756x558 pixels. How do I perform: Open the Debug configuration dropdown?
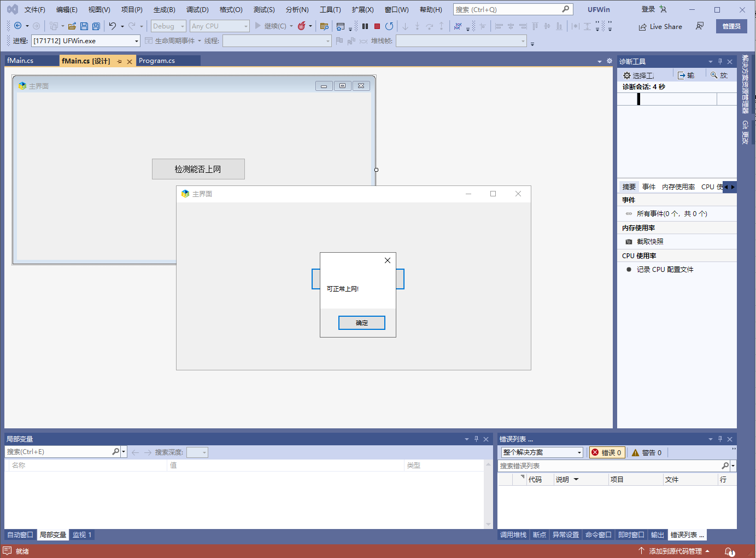168,26
